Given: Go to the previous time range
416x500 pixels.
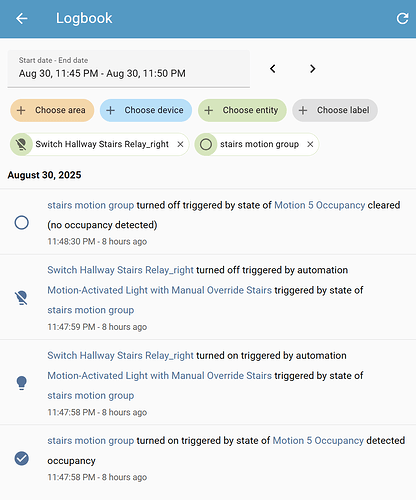Looking at the screenshot, I should coord(273,69).
